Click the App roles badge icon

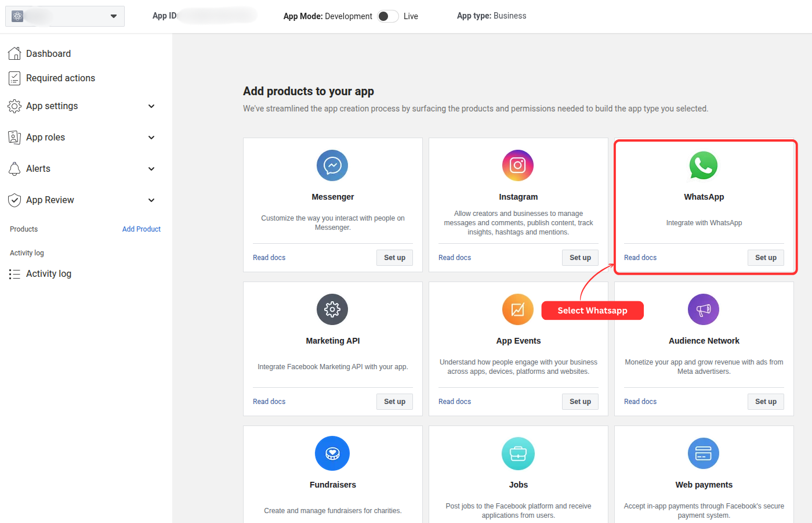(14, 138)
